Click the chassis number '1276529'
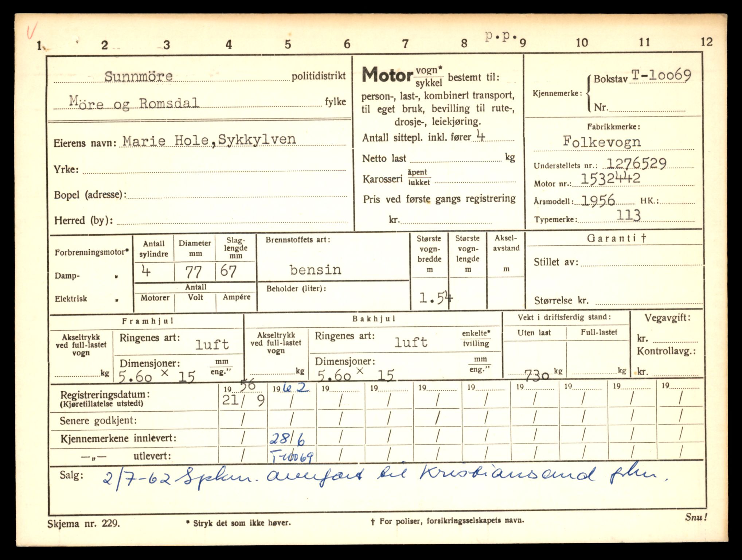This screenshot has width=742, height=560. (x=636, y=163)
